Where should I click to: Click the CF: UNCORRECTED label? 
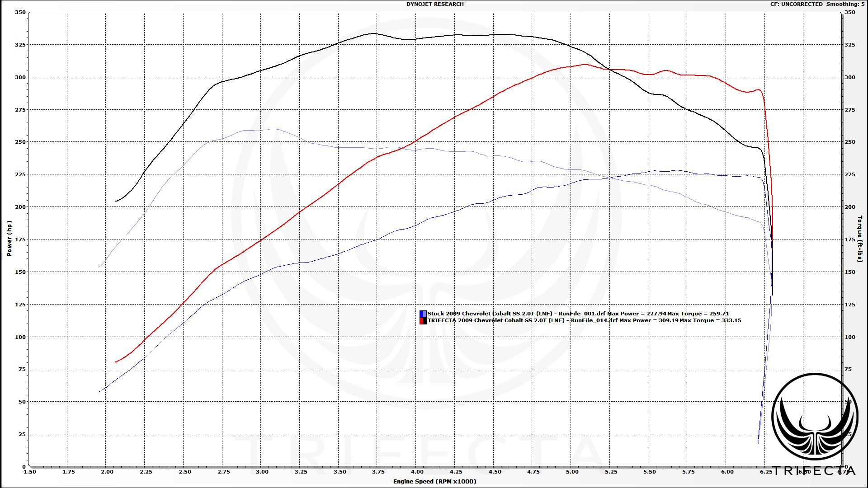click(x=796, y=4)
